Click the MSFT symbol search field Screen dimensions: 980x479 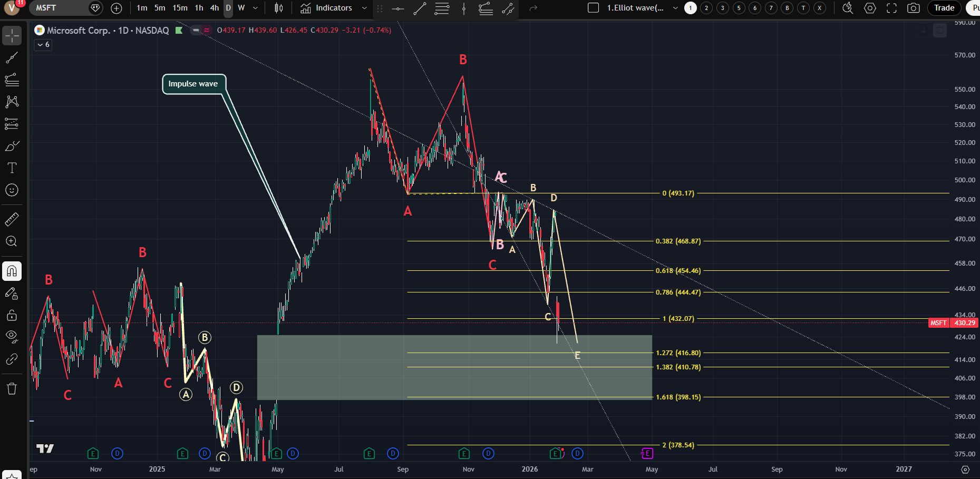tap(58, 8)
